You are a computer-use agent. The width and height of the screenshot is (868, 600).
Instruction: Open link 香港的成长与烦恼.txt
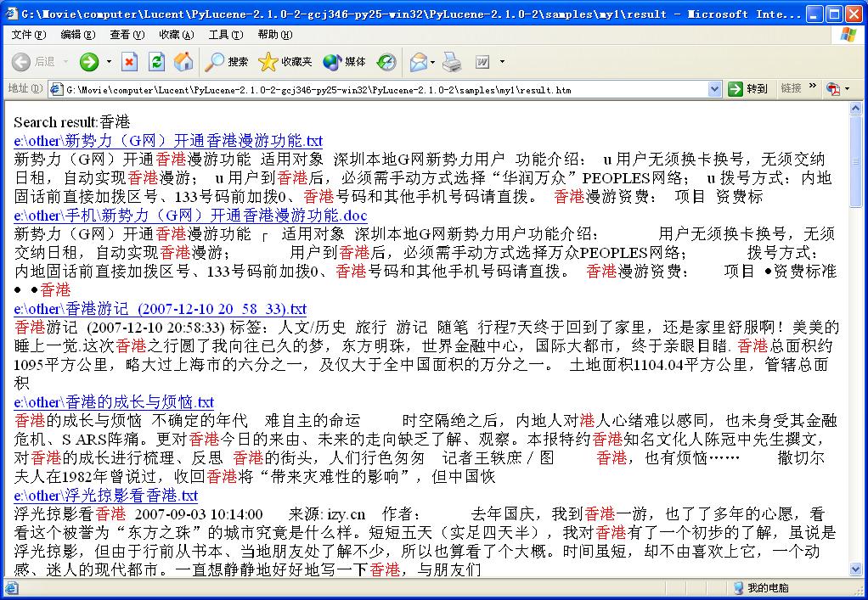(114, 402)
